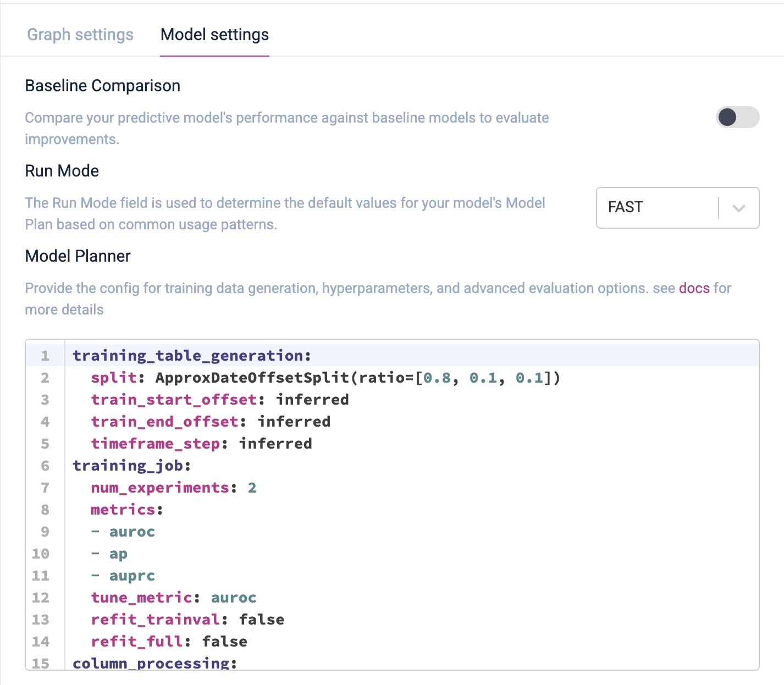The height and width of the screenshot is (685, 784).
Task: Click line number 1 in editor gutter
Action: (x=45, y=356)
